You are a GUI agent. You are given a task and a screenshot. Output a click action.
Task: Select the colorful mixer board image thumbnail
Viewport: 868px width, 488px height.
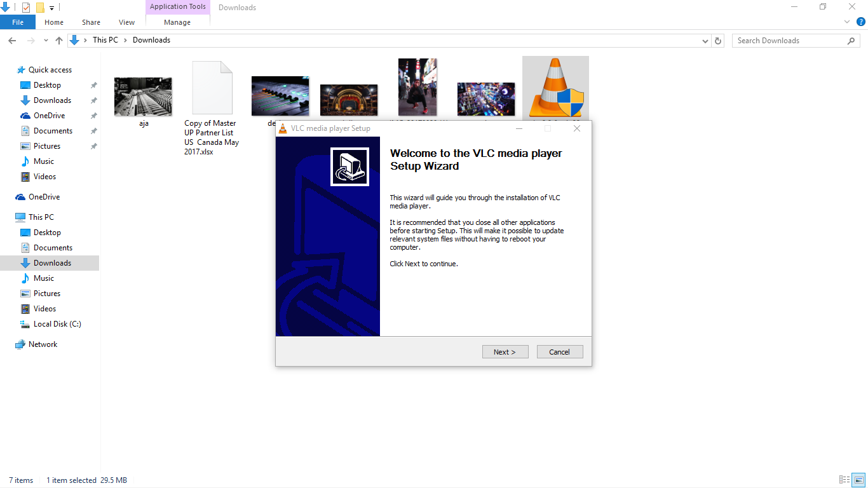(x=280, y=96)
